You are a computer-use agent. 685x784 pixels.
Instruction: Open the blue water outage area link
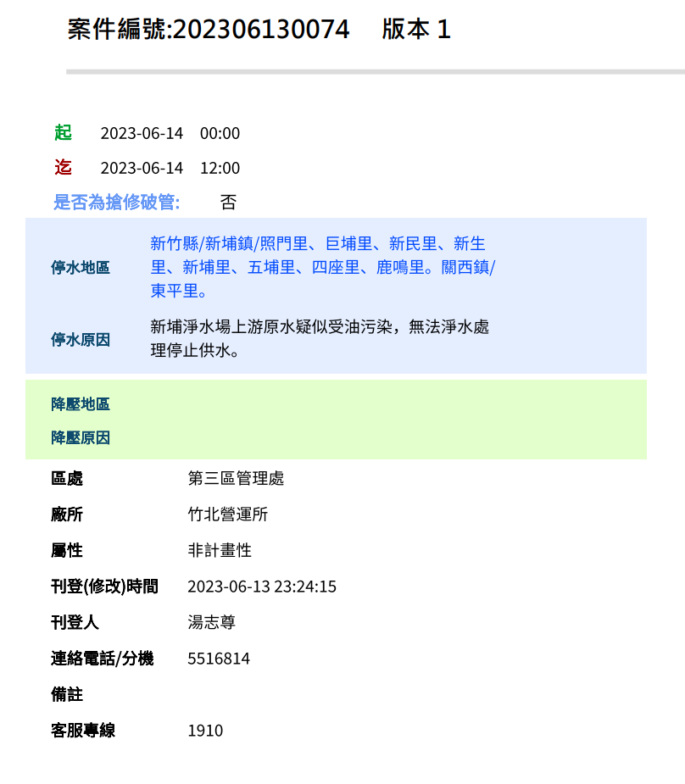322,267
